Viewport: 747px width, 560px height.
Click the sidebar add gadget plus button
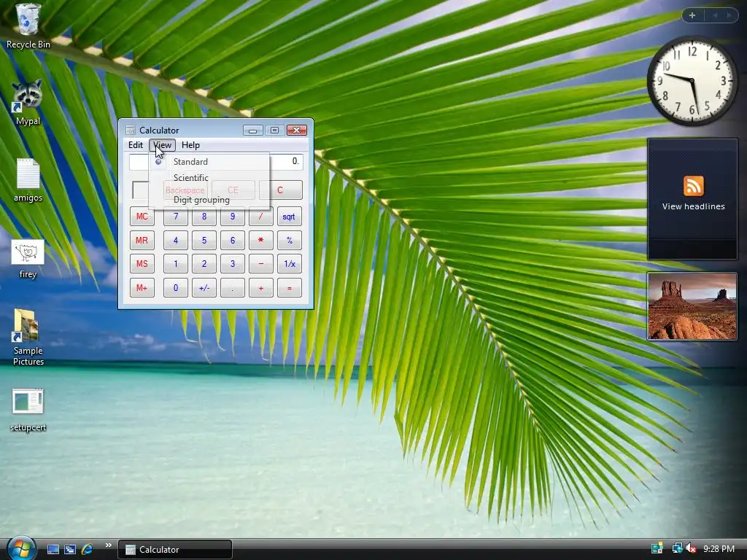point(692,15)
